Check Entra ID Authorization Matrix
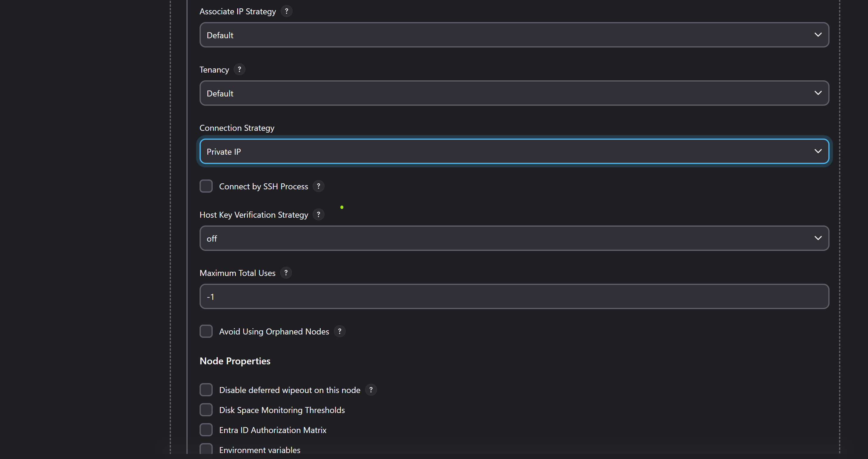868x459 pixels. (x=206, y=430)
